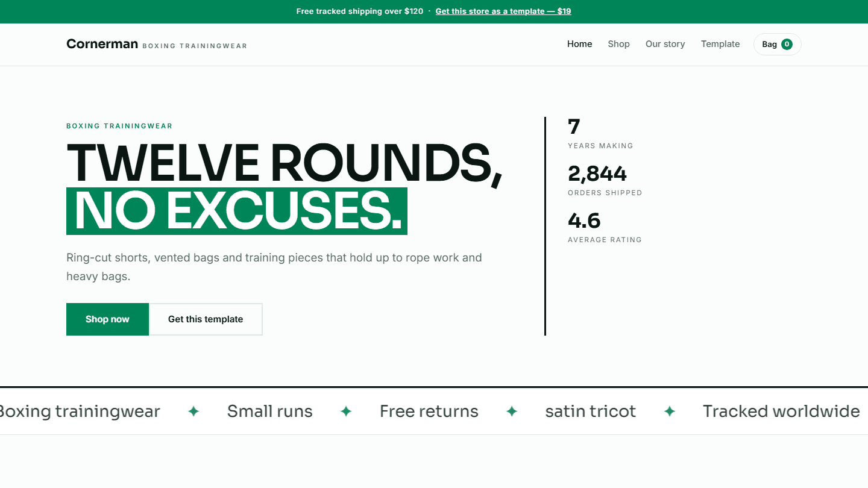Image resolution: width=868 pixels, height=488 pixels.
Task: Click "Small runs" in the marquee strip
Action: [x=270, y=411]
